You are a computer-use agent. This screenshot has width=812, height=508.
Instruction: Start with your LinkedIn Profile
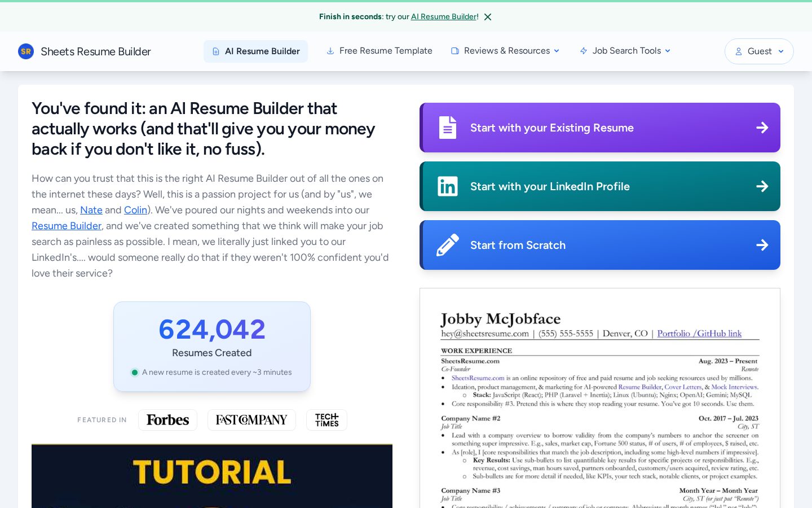click(x=600, y=186)
